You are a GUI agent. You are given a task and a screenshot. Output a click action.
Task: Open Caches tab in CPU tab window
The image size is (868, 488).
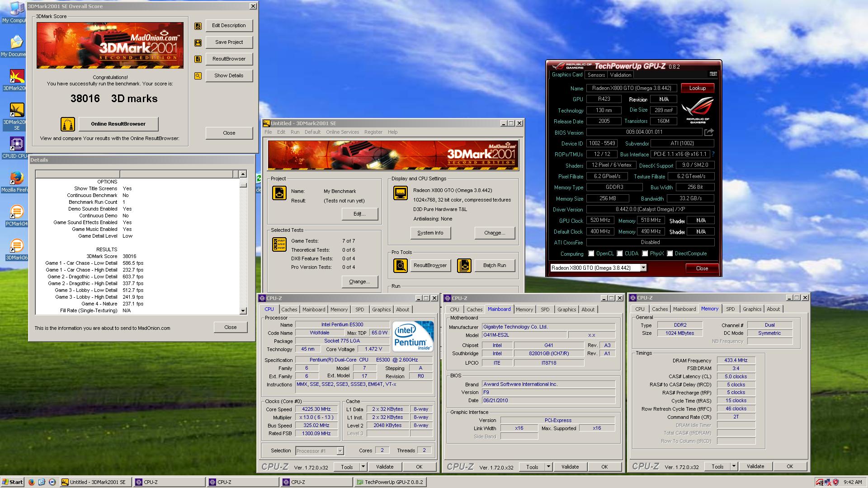289,310
